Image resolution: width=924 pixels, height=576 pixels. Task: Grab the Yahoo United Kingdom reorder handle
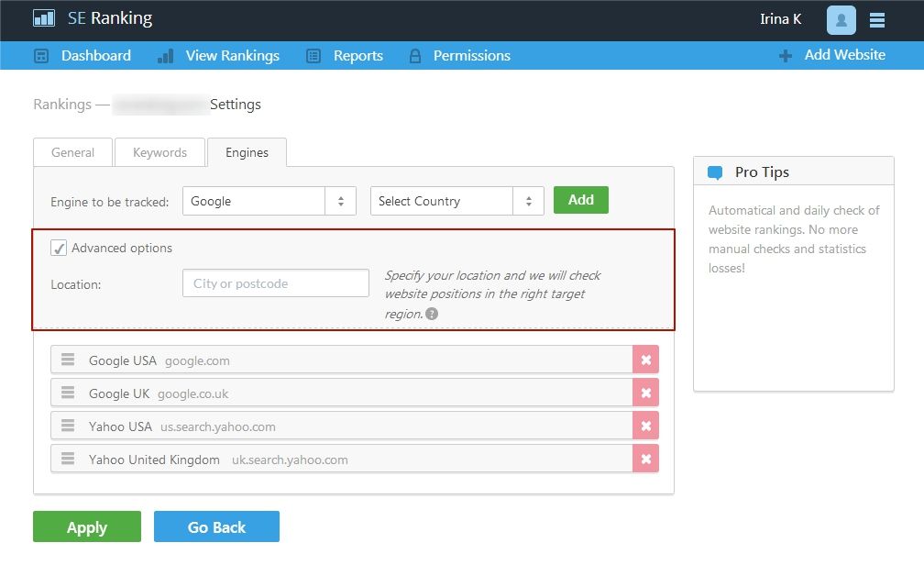(x=68, y=459)
